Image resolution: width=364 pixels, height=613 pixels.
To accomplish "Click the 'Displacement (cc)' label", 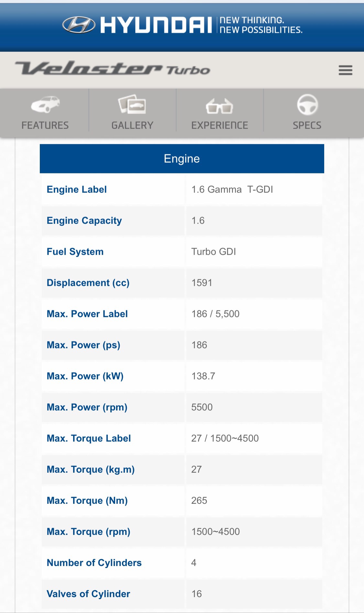I will click(x=88, y=283).
